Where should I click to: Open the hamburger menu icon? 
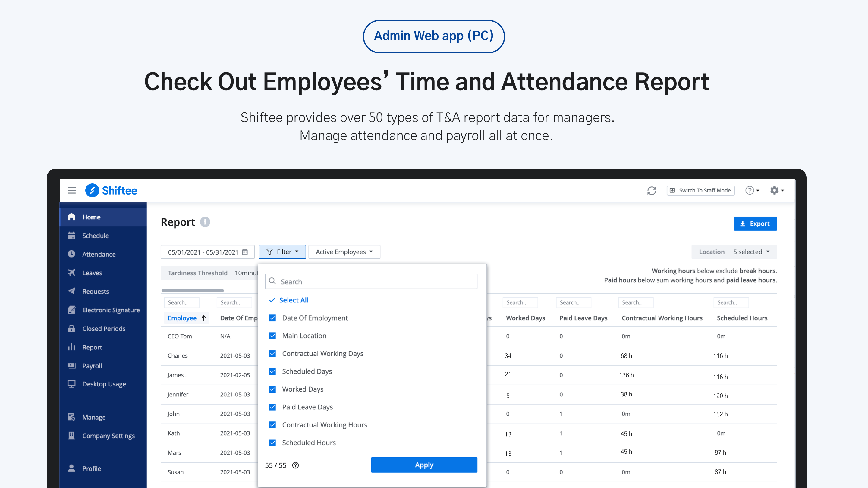coord(72,190)
